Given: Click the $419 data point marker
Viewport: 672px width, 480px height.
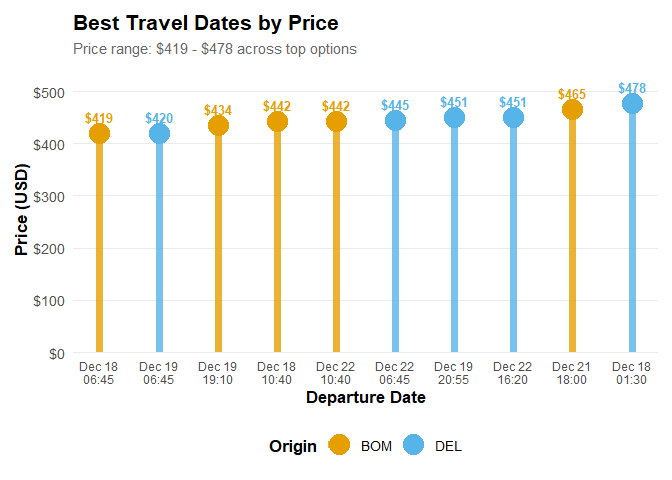Looking at the screenshot, I should [99, 134].
